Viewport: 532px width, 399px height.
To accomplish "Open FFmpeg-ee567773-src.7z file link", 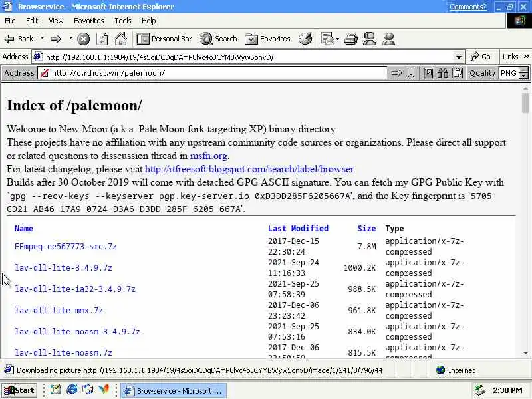I will click(x=65, y=247).
